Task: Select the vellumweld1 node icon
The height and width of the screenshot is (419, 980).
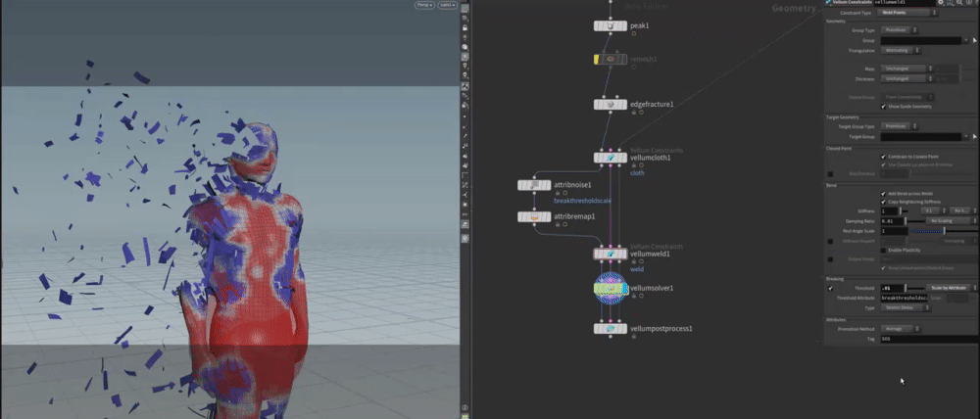Action: tap(610, 255)
